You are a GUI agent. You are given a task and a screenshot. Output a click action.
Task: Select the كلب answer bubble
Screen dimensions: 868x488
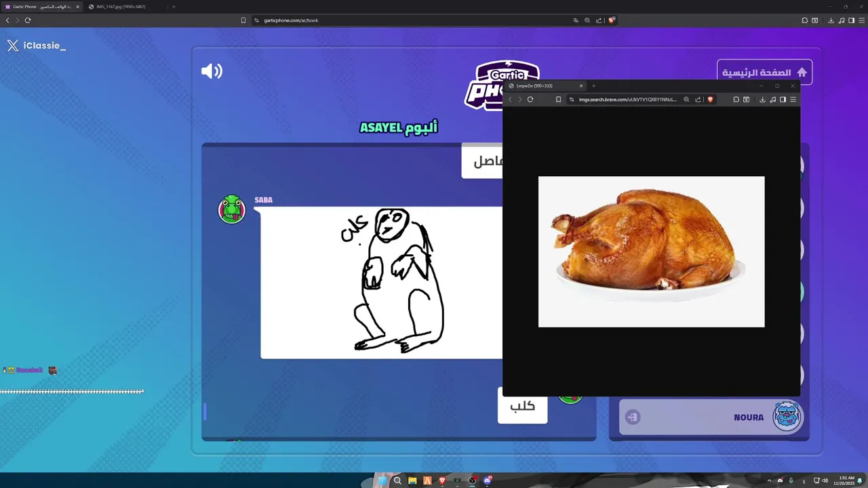pyautogui.click(x=522, y=406)
